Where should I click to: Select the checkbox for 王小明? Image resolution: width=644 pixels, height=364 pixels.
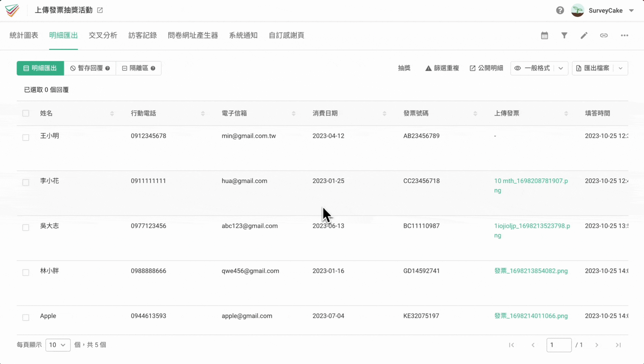tap(26, 137)
